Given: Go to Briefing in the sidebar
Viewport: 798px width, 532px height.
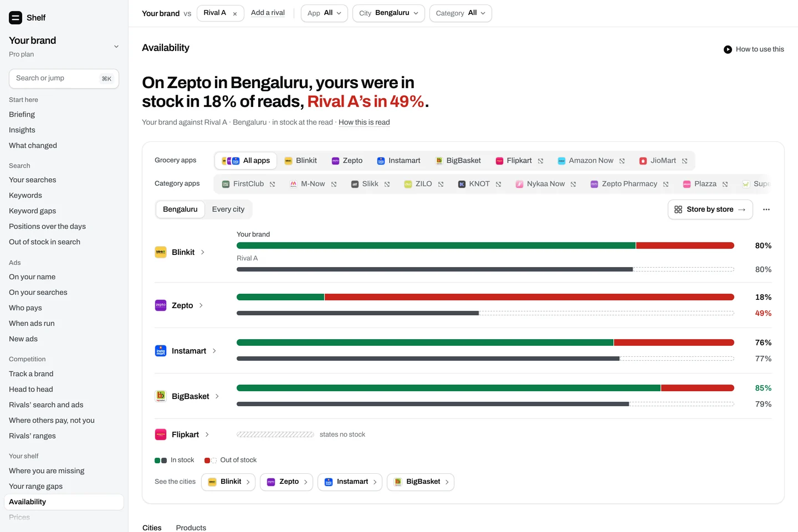Looking at the screenshot, I should [x=22, y=115].
